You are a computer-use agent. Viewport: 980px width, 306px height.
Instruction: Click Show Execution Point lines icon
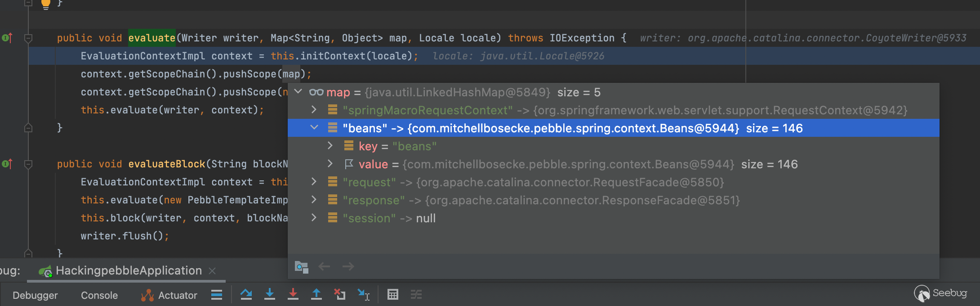point(217,295)
